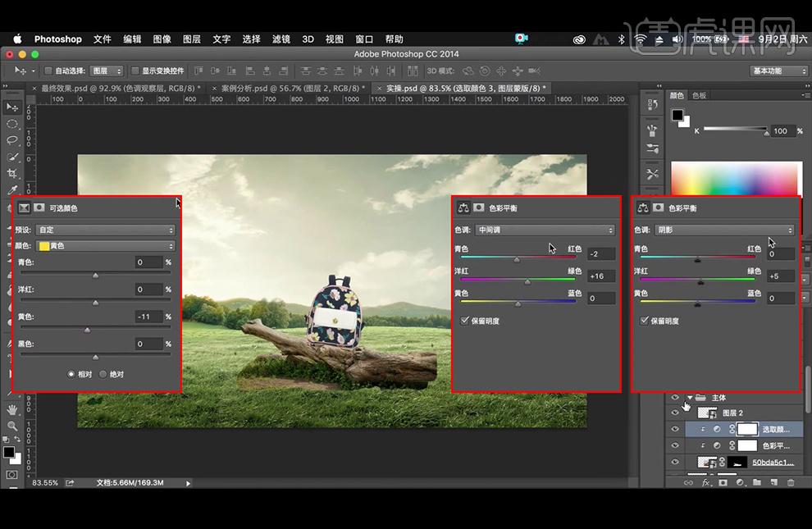Select the Crop tool
This screenshot has width=812, height=529.
(x=12, y=173)
